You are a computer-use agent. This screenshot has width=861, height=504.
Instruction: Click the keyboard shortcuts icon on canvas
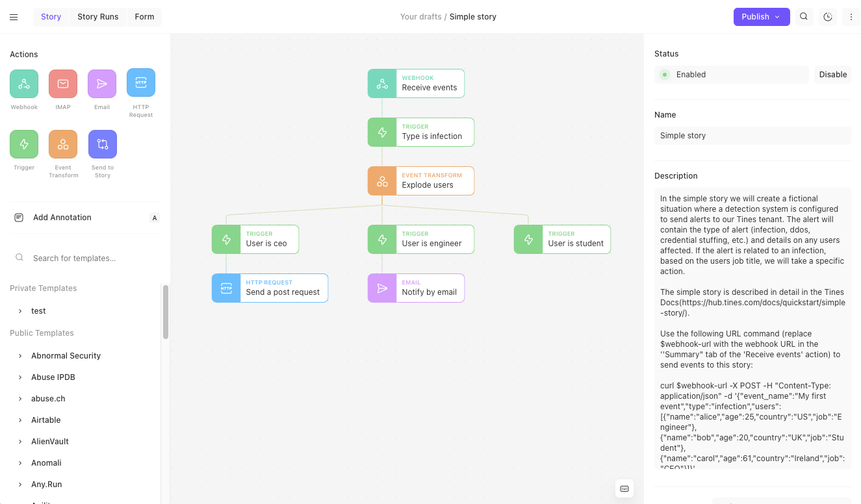624,488
